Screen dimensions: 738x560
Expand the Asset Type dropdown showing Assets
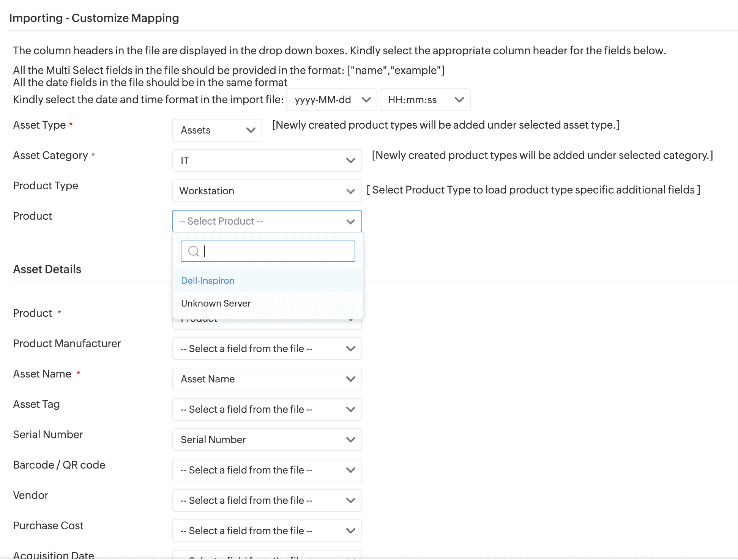coord(217,130)
